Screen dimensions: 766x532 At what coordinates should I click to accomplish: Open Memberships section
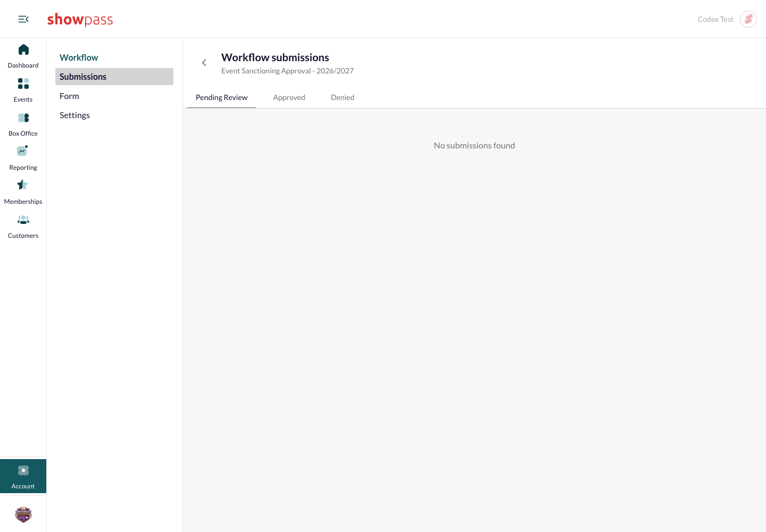[23, 192]
